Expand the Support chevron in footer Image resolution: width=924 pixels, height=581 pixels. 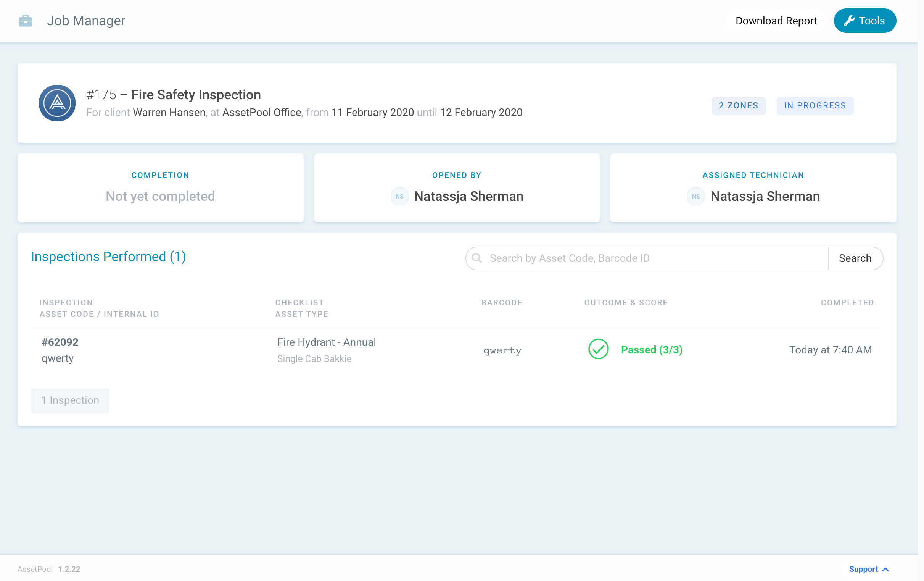click(x=885, y=569)
